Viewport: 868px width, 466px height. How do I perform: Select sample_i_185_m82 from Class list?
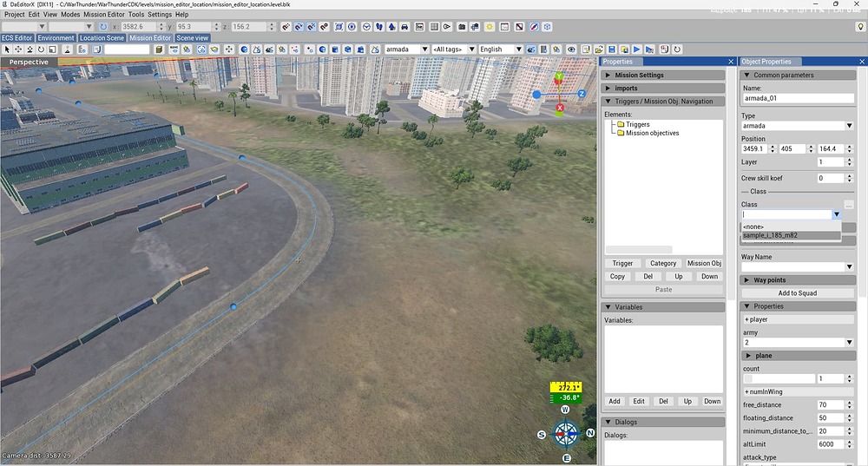(791, 235)
